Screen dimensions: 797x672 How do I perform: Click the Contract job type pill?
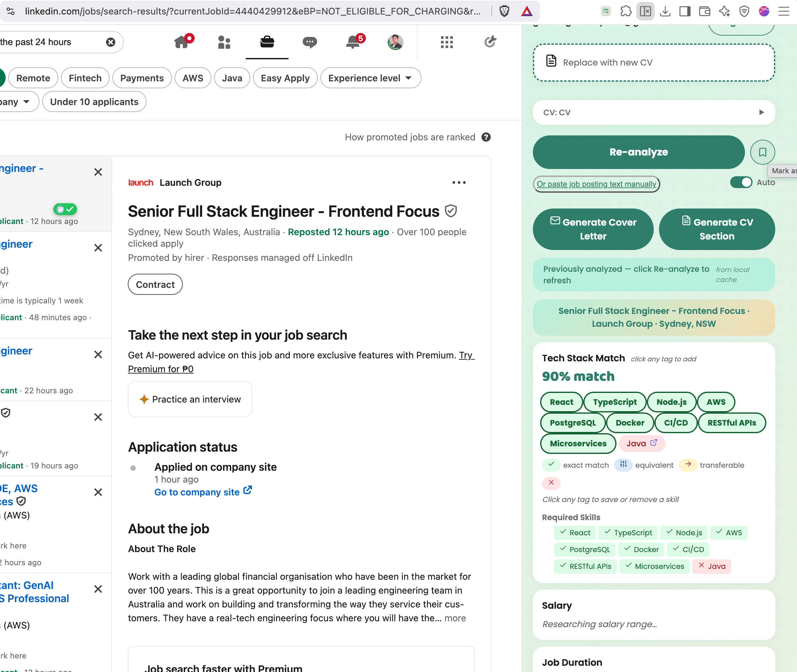pos(155,285)
